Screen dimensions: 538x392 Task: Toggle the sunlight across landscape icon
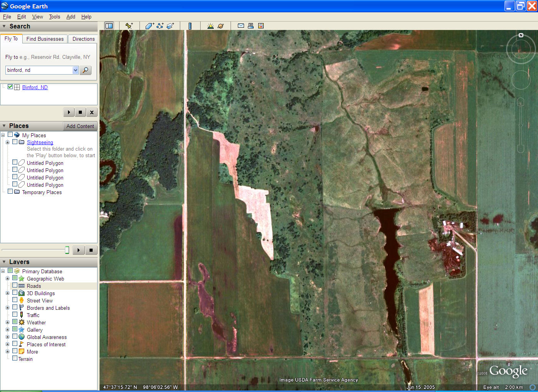(210, 26)
